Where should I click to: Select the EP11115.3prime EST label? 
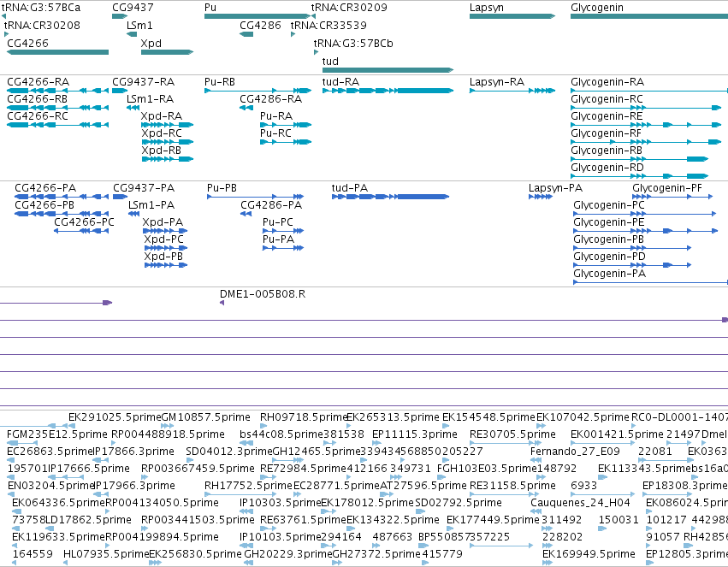coord(415,434)
